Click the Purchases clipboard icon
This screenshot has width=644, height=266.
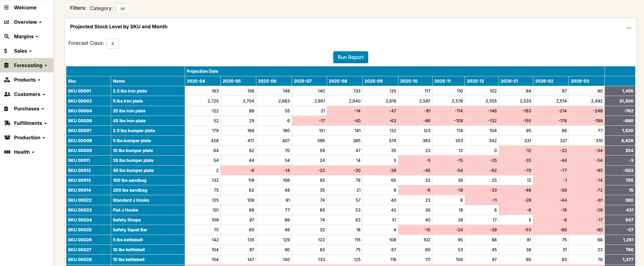tap(7, 109)
